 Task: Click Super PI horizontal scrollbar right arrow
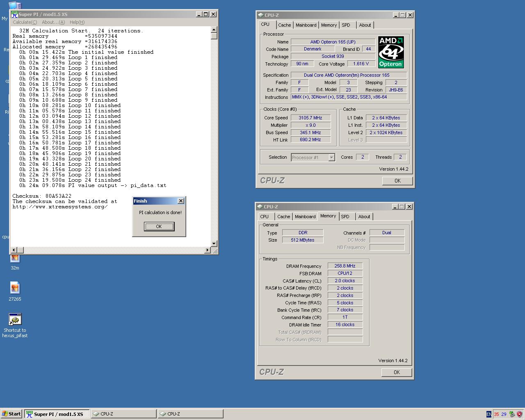coord(207,250)
